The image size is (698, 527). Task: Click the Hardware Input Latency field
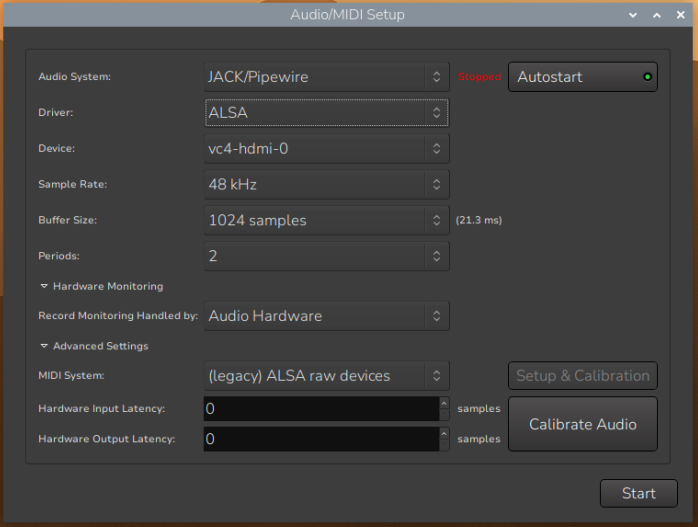(x=320, y=409)
